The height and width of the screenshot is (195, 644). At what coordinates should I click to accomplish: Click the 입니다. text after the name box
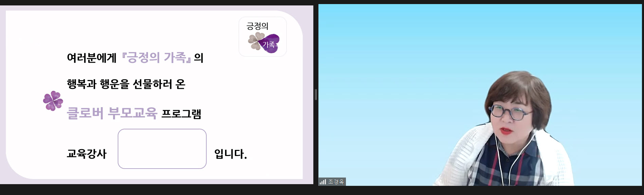click(x=231, y=154)
